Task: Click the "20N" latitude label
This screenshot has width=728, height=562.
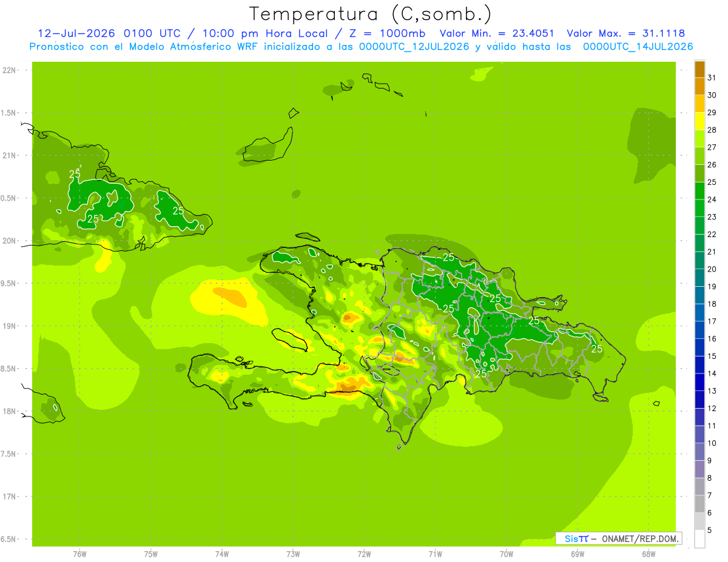Action: coord(9,241)
